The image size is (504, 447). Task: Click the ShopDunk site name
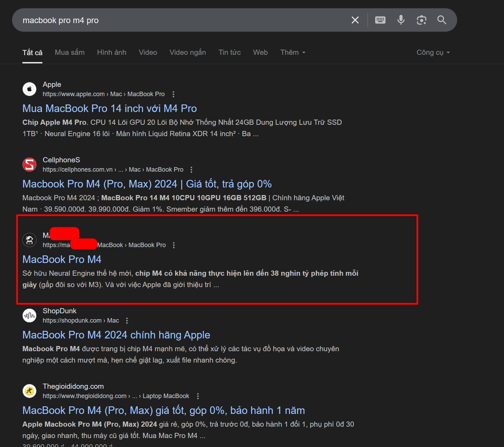pyautogui.click(x=60, y=311)
